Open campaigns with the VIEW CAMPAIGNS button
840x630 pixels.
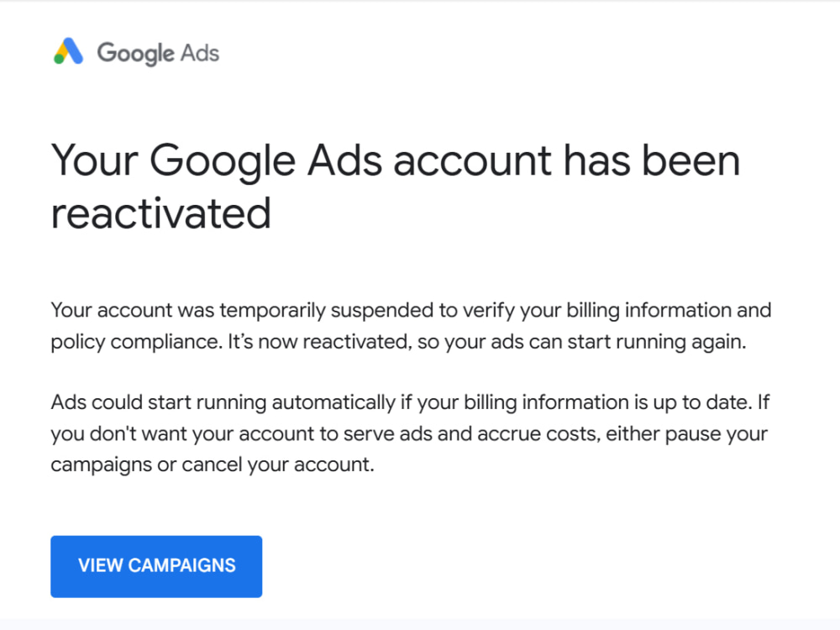(156, 566)
